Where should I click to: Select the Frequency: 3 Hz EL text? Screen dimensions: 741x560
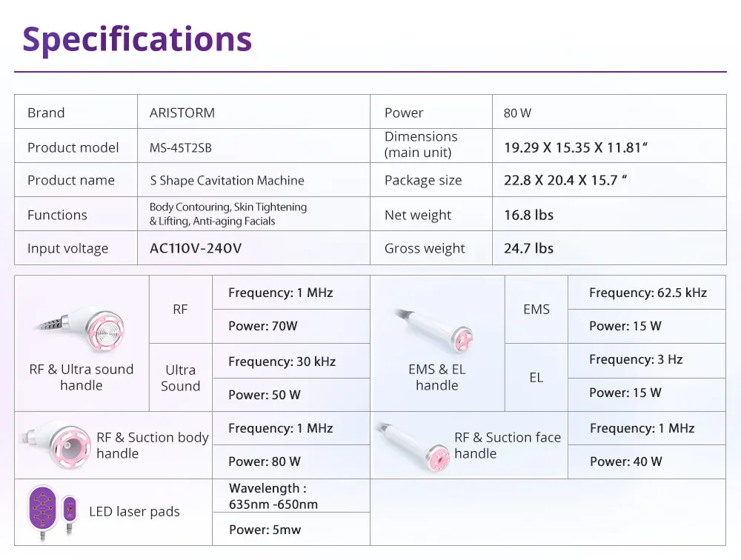pos(636,359)
